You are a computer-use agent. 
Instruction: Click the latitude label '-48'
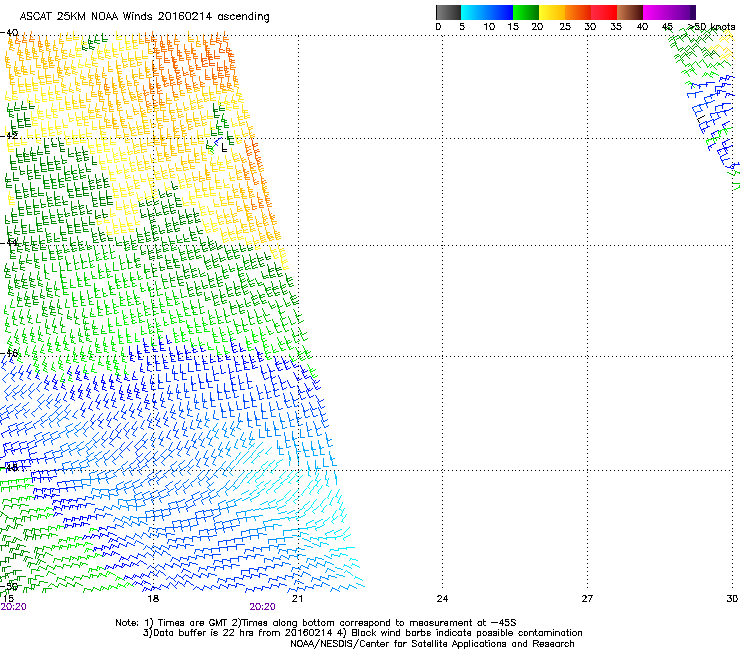9,467
